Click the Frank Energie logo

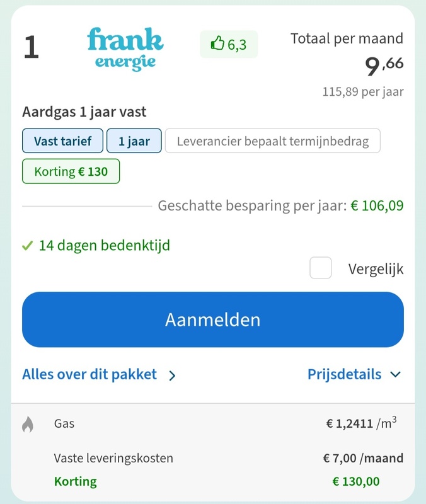point(123,49)
